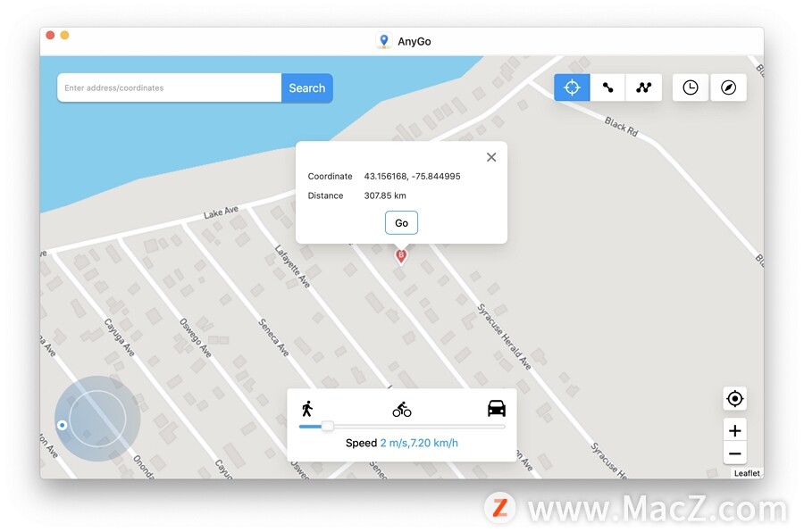Click the Lafayette Ave street label
Image resolution: width=804 pixels, height=532 pixels.
[x=293, y=266]
